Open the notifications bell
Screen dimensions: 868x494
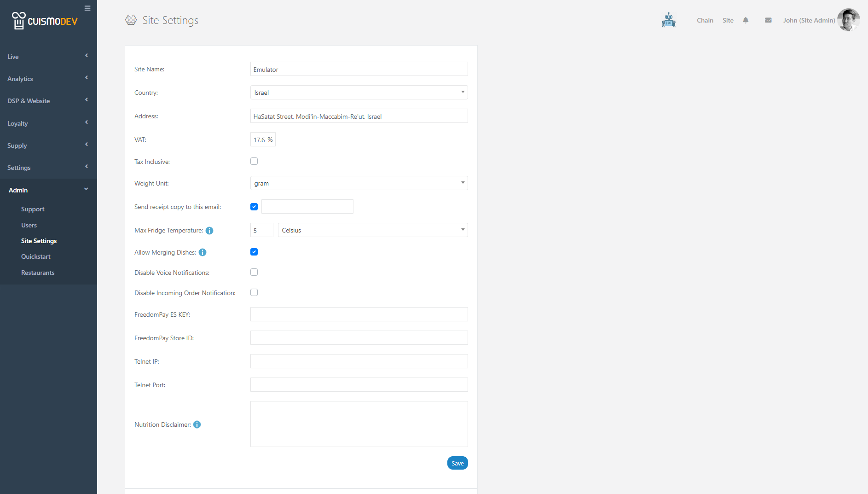746,20
